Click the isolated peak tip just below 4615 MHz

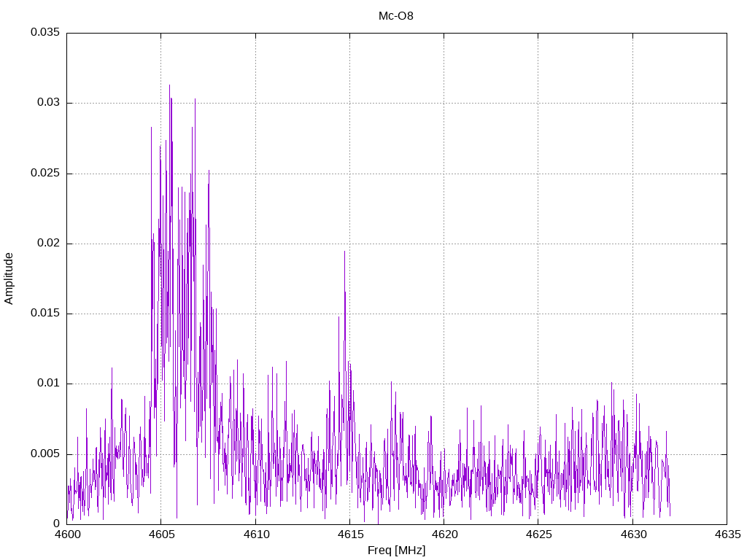344,251
